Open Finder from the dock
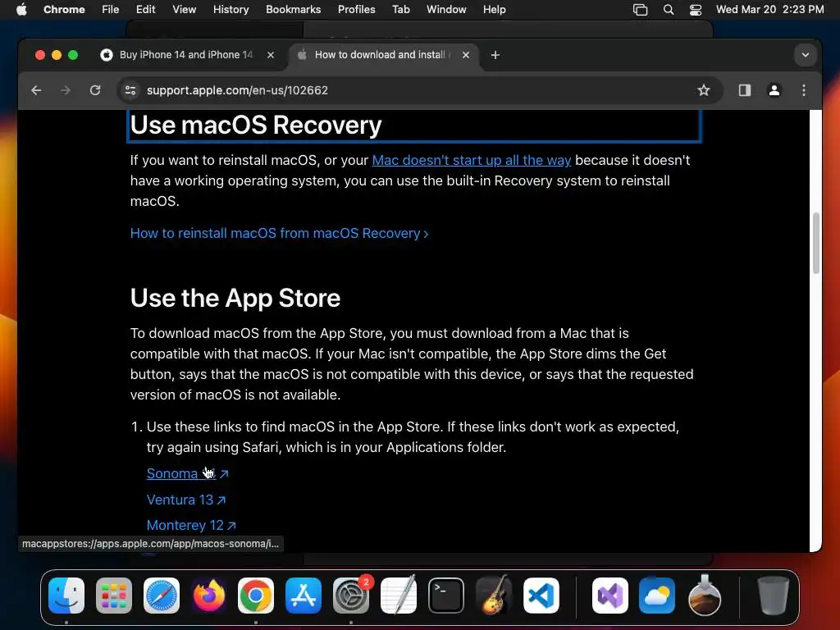This screenshot has width=840, height=630. click(66, 596)
